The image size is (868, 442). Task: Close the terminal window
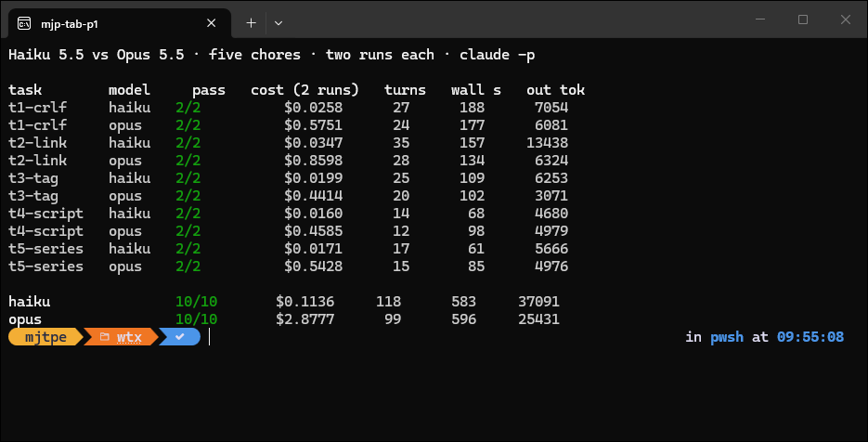tap(846, 19)
